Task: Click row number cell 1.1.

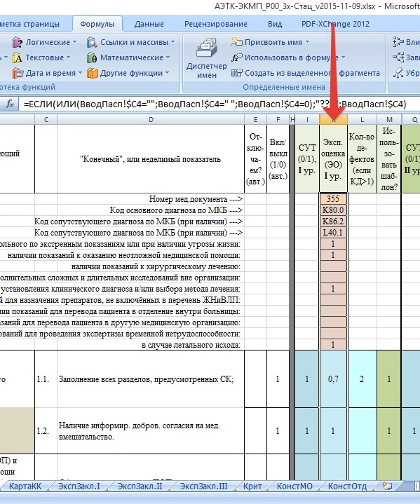Action: click(x=46, y=379)
